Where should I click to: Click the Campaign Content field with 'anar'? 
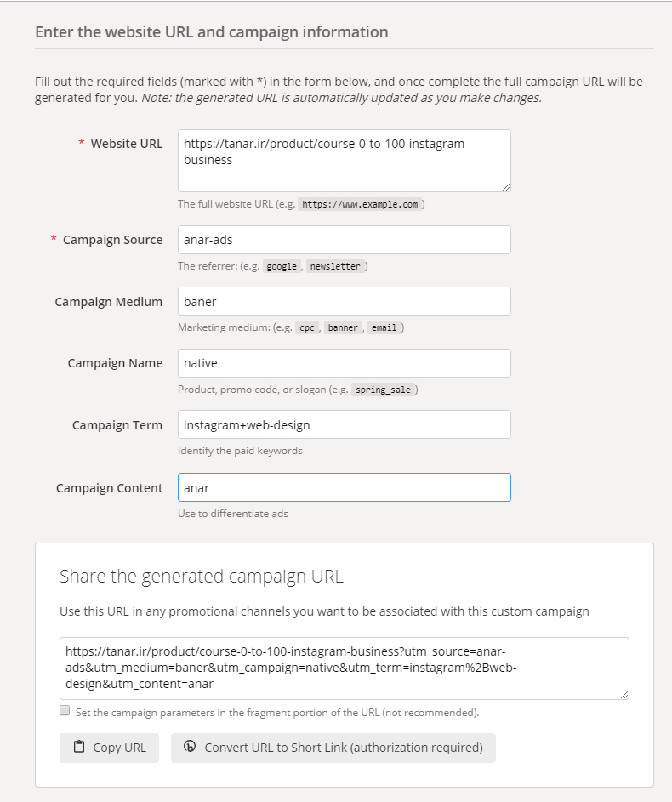coord(344,487)
